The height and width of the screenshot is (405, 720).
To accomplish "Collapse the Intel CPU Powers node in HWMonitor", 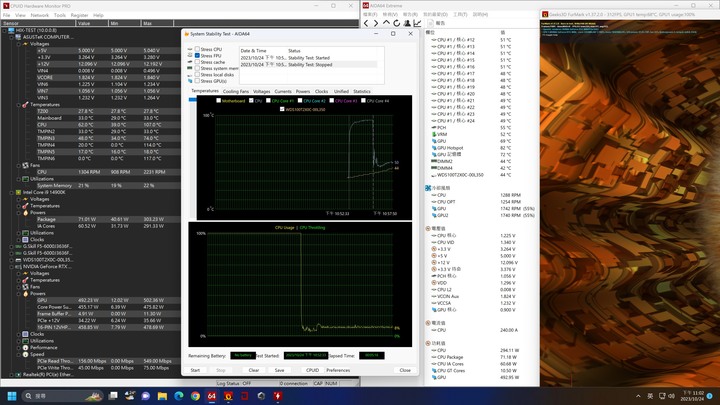I will [18, 213].
